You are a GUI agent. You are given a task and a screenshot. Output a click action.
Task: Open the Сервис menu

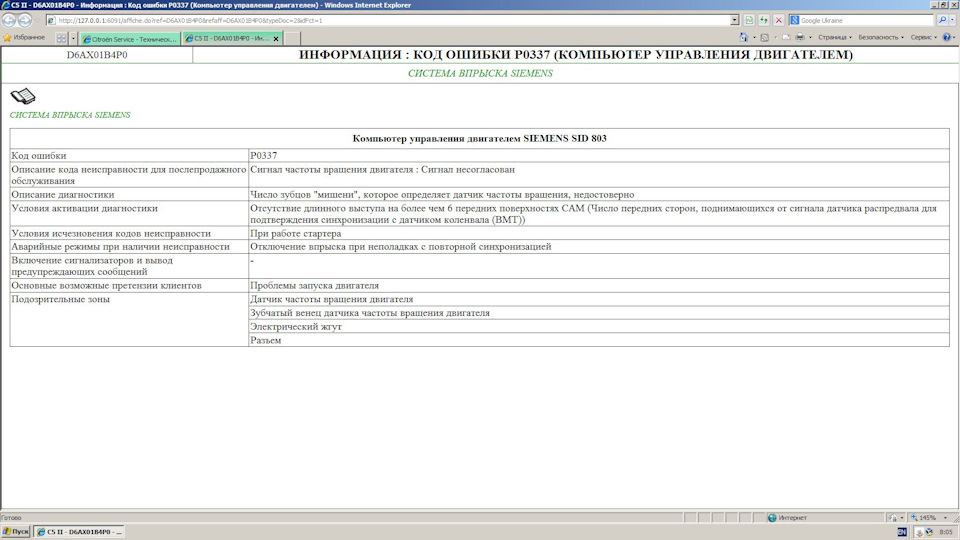click(923, 37)
